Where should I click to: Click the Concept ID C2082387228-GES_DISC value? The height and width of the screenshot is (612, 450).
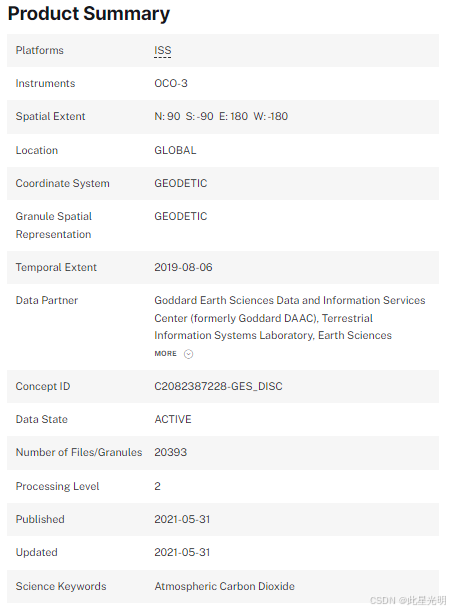point(218,386)
